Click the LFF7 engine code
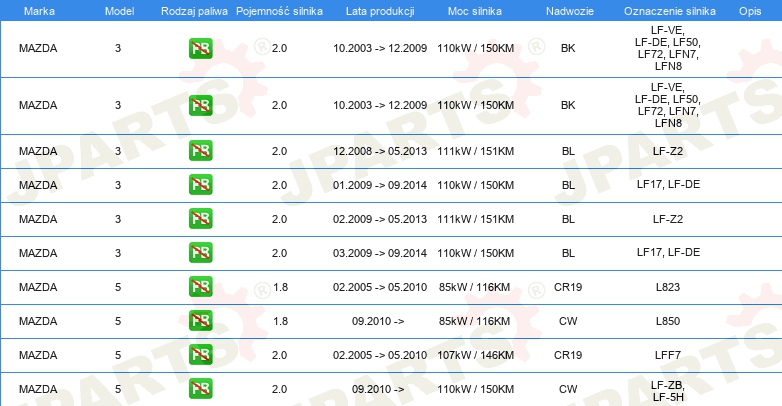The image size is (782, 406). [668, 355]
